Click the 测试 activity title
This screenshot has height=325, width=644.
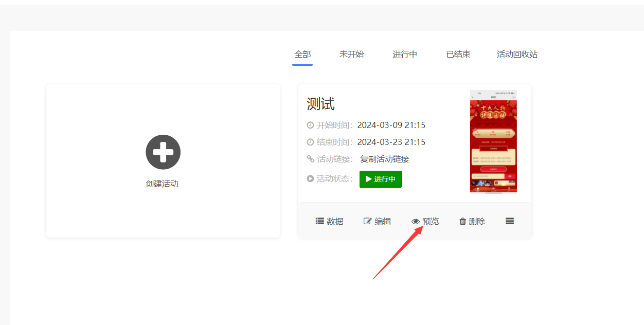(320, 104)
